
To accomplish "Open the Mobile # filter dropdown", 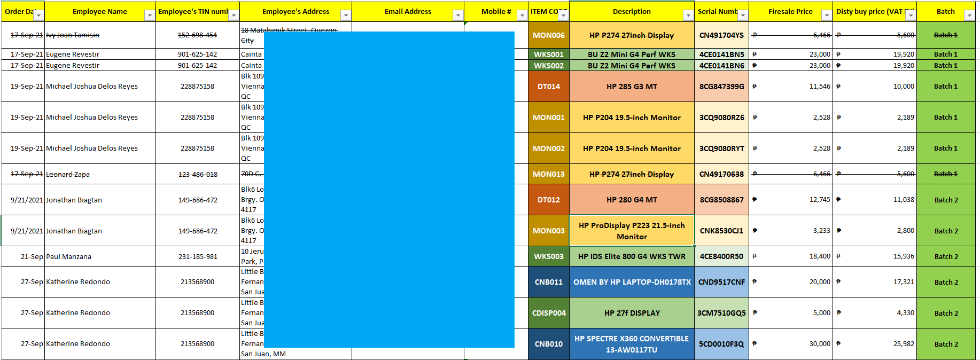I will [522, 15].
